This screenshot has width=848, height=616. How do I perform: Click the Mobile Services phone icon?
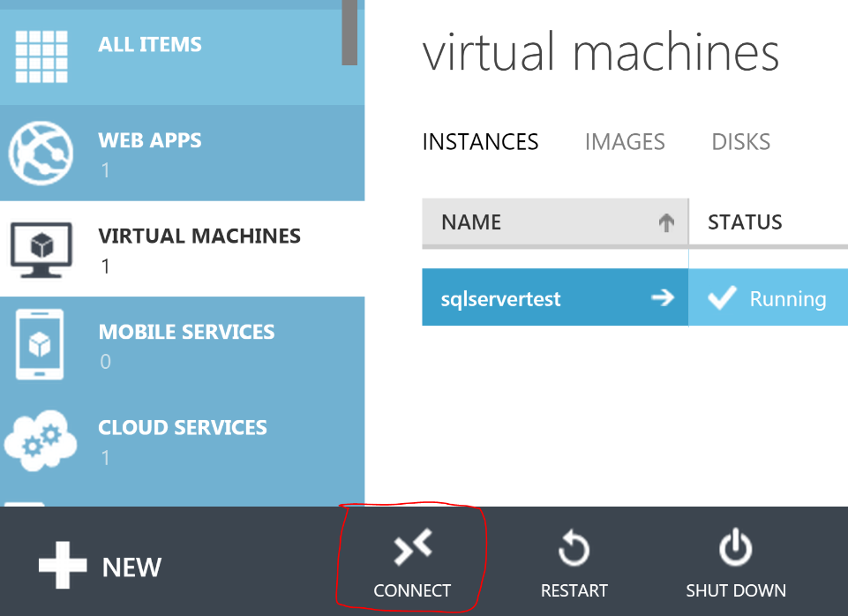[40, 344]
